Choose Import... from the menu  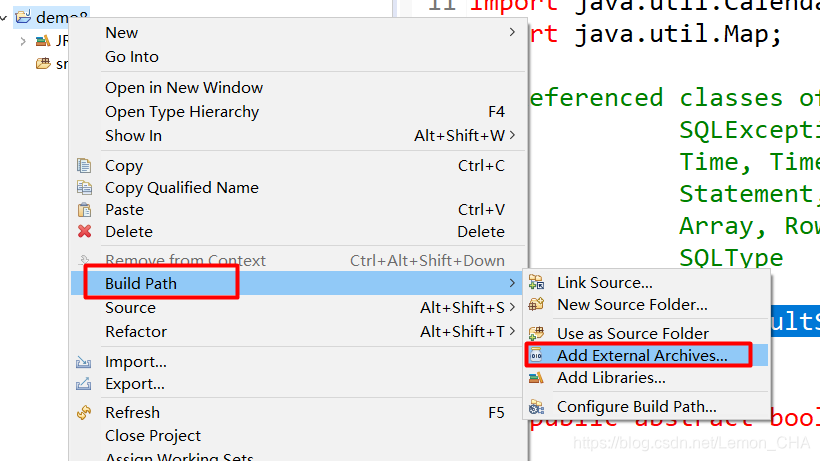[x=298, y=362]
